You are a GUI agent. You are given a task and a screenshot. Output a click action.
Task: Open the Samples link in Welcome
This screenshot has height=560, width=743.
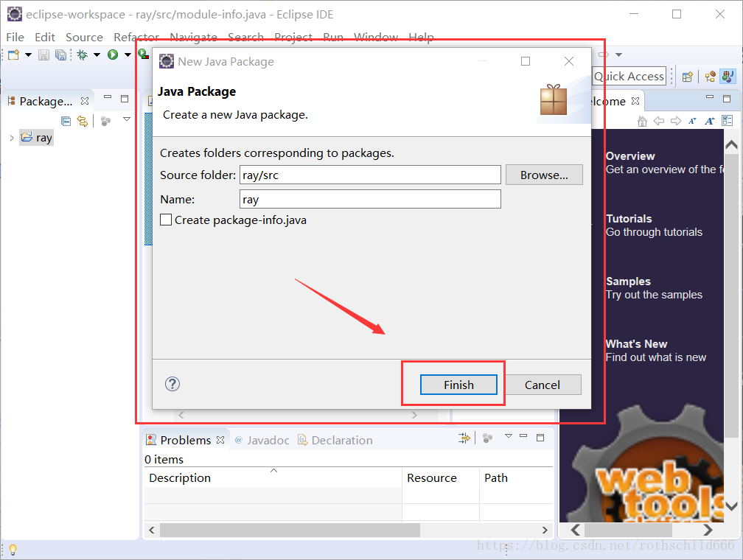pyautogui.click(x=628, y=281)
